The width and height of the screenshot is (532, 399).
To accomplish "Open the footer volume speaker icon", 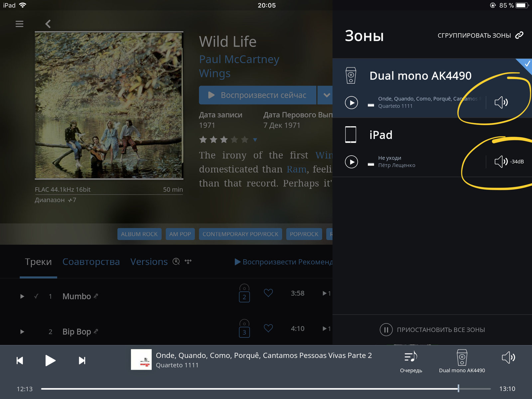I will point(508,357).
